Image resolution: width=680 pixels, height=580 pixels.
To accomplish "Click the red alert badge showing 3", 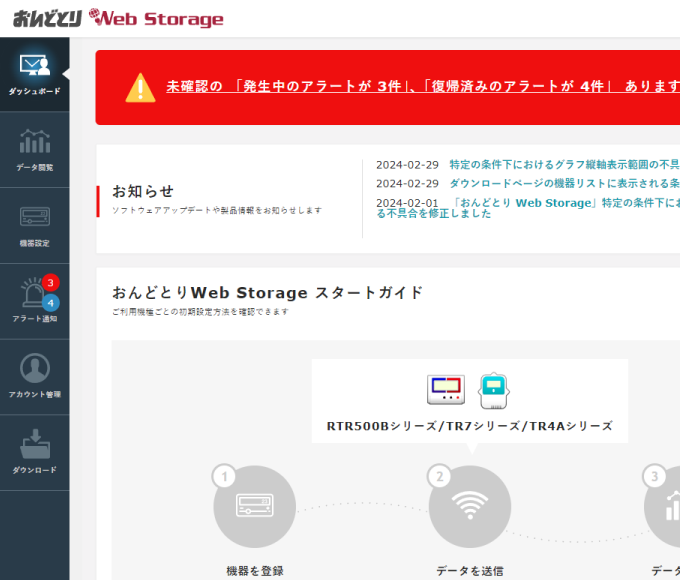I will (51, 283).
